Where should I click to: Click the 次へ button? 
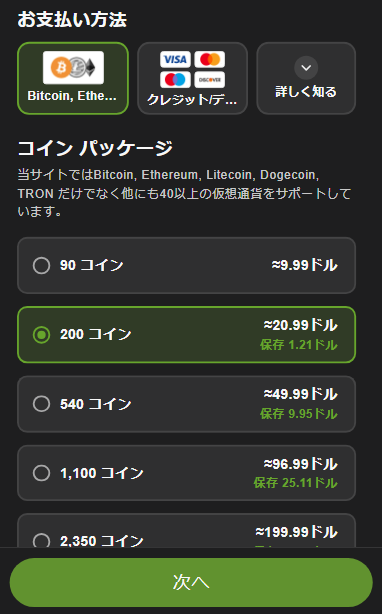191,582
